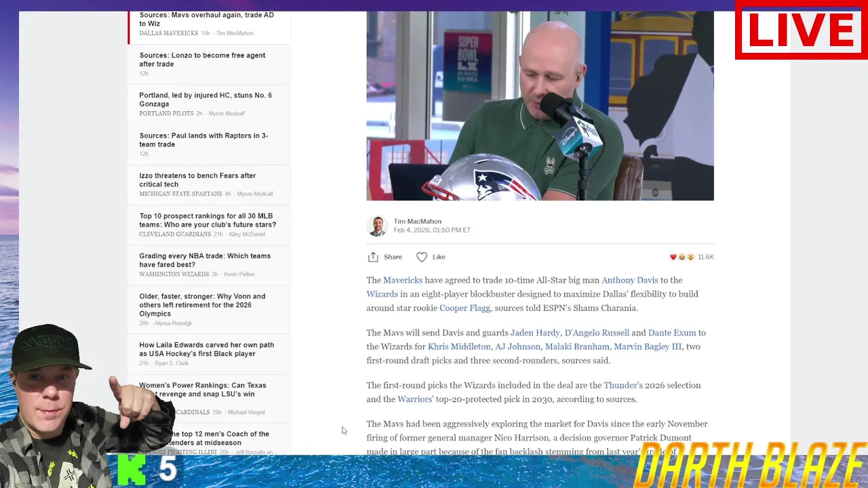Open the Khris Middleton link

pos(459,346)
